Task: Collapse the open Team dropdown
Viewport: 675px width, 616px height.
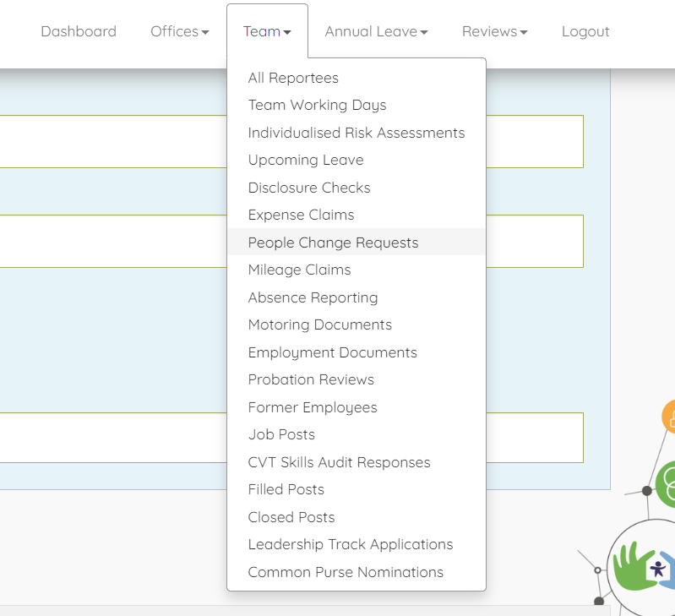Action: (x=267, y=31)
